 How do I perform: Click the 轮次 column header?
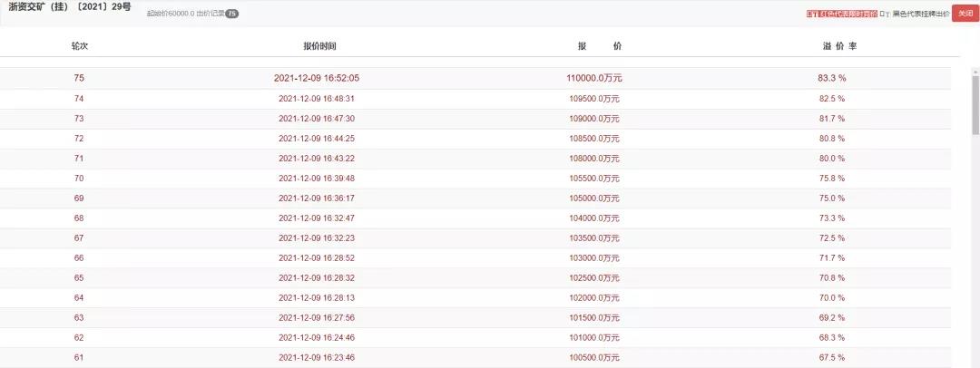coord(79,46)
